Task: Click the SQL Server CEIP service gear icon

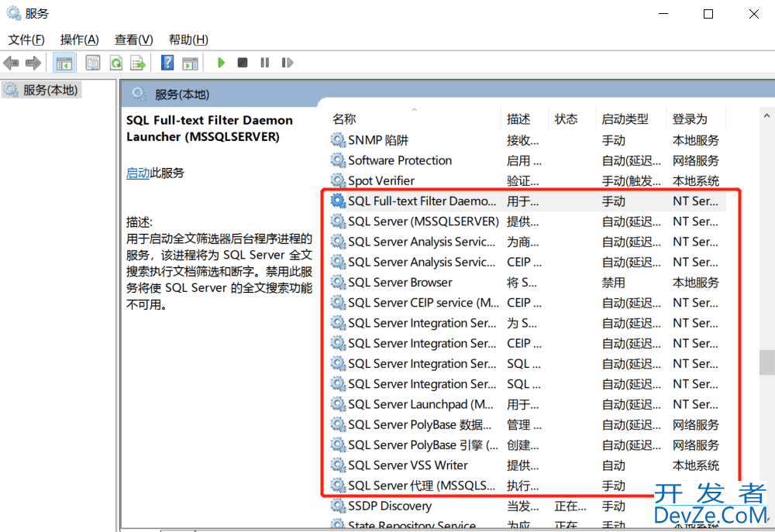Action: coord(338,302)
